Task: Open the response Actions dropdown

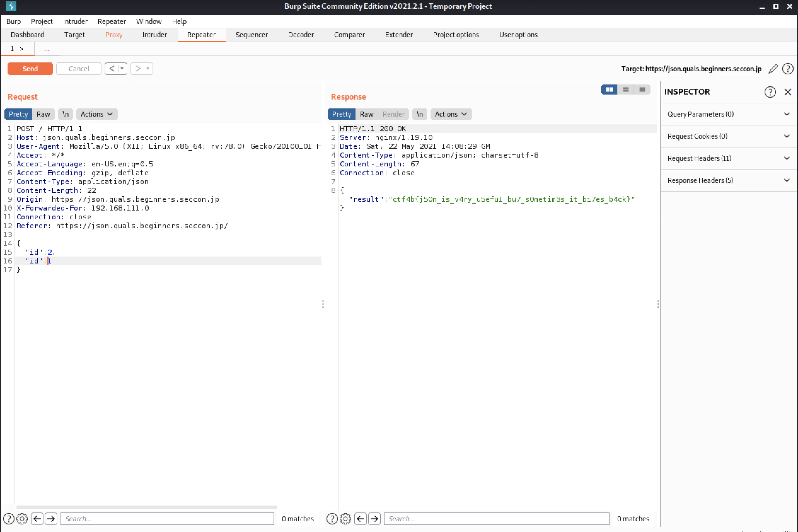Action: [451, 114]
